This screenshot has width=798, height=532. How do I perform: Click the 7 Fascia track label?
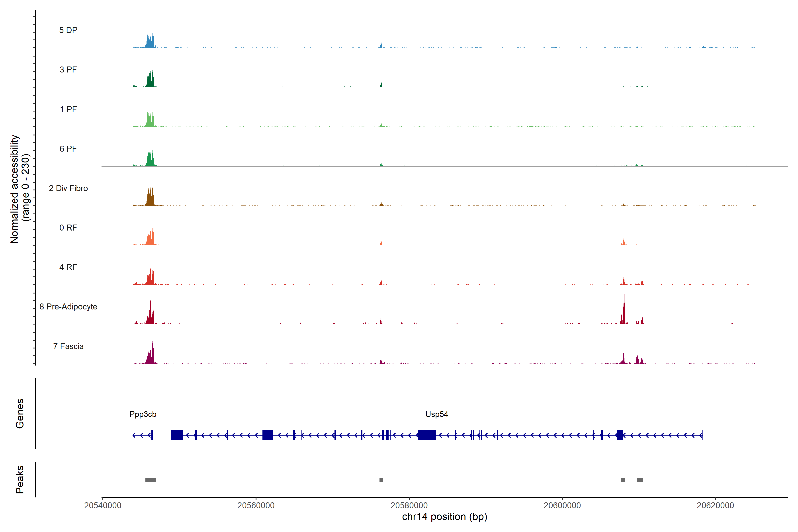tap(68, 346)
